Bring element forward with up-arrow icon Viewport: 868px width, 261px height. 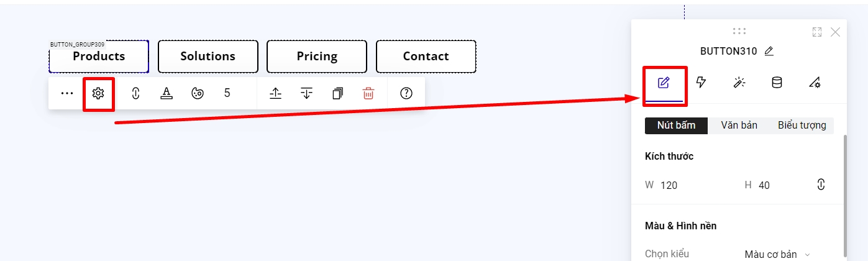pos(276,93)
